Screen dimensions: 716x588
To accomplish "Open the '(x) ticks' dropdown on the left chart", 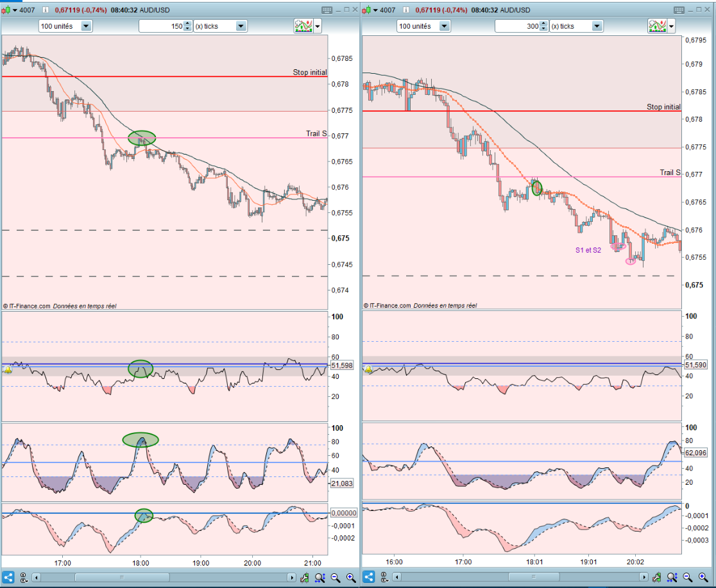I will pos(221,26).
